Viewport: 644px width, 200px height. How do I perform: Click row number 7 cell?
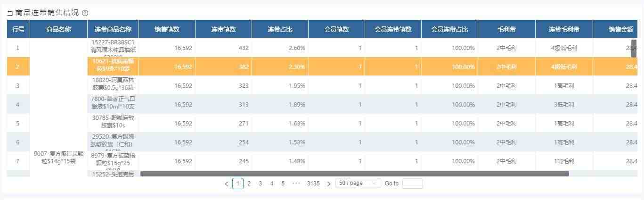pyautogui.click(x=18, y=161)
